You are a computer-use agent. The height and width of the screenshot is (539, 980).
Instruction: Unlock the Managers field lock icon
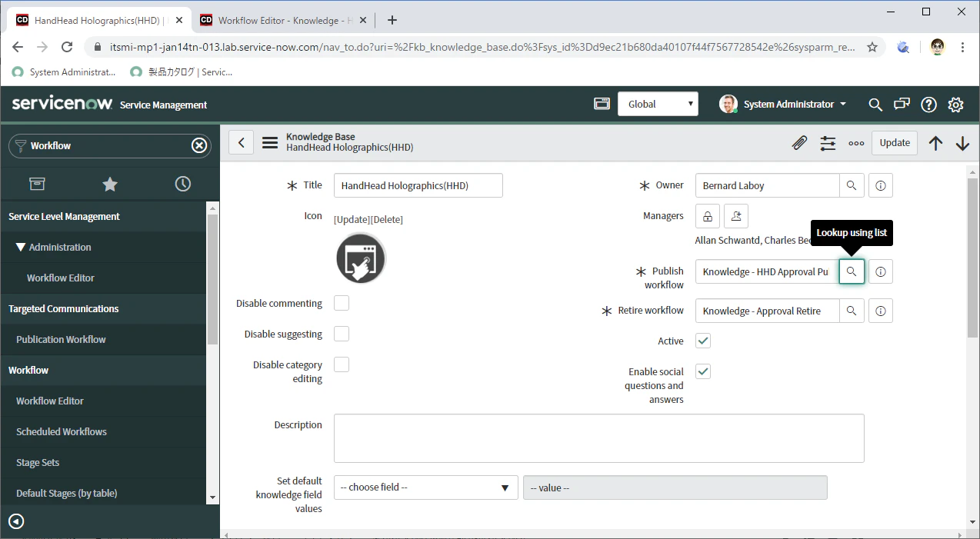click(708, 216)
